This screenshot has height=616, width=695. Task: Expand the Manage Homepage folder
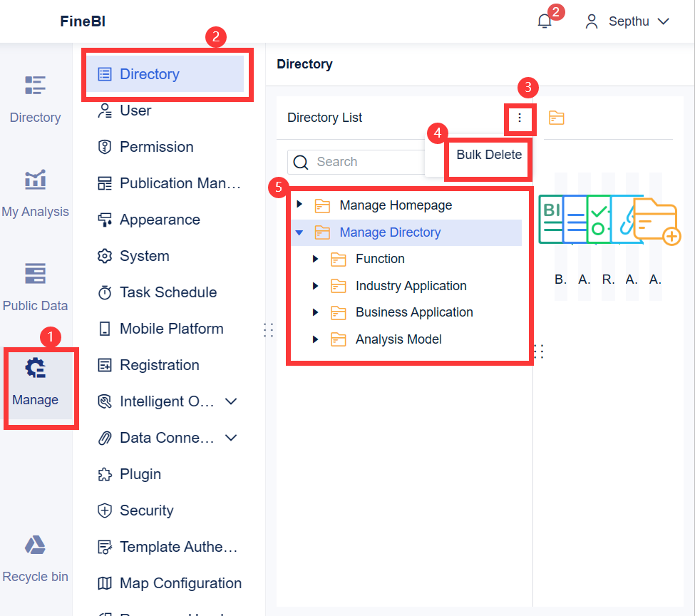[x=299, y=205]
